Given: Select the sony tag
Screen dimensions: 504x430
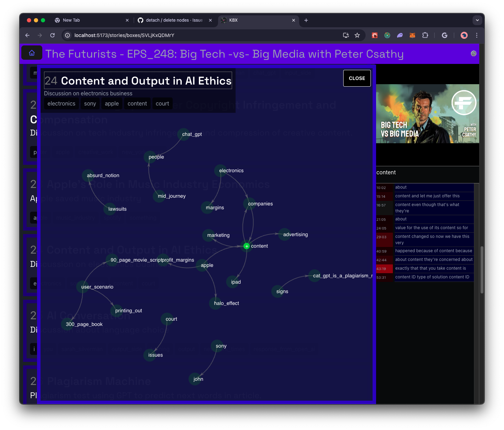Looking at the screenshot, I should (x=90, y=104).
